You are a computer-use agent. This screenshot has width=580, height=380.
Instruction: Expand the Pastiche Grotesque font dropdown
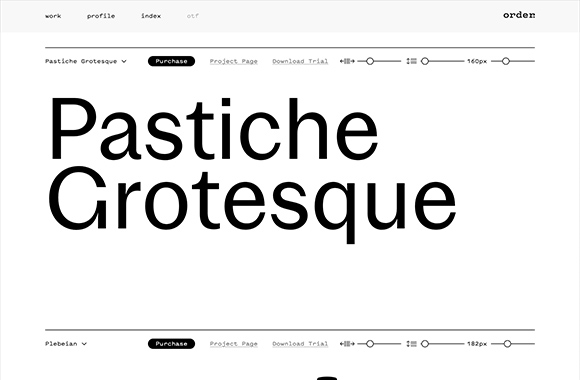(86, 61)
